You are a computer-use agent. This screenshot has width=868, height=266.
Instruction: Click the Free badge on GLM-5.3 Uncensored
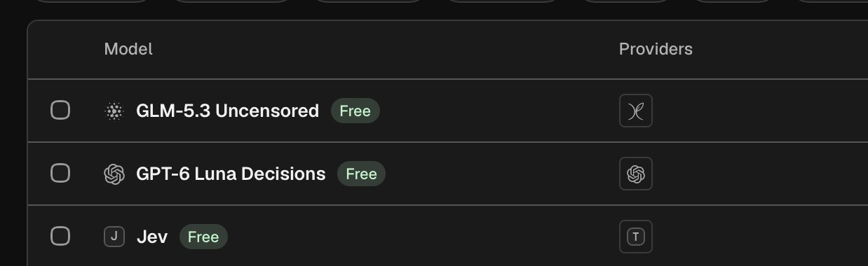(x=355, y=111)
